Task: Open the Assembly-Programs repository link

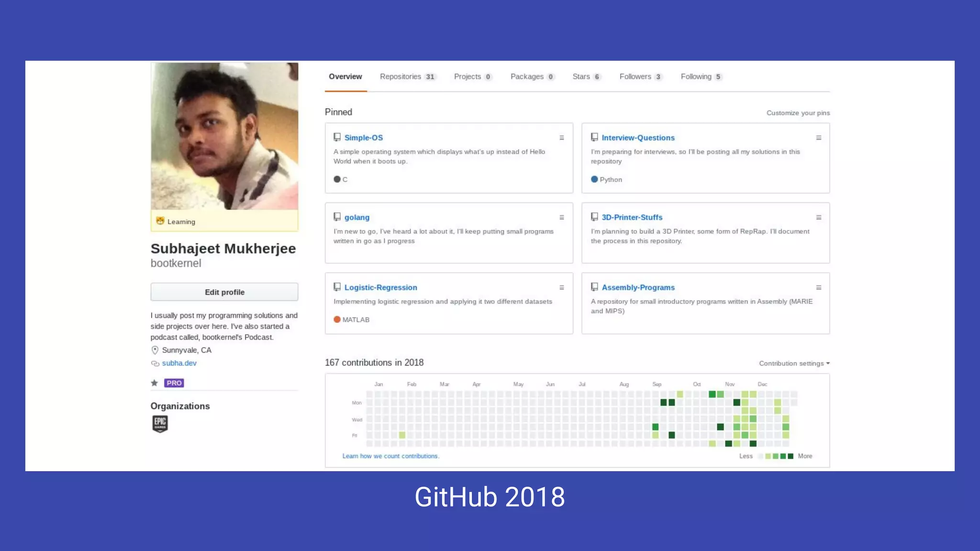Action: pyautogui.click(x=638, y=287)
